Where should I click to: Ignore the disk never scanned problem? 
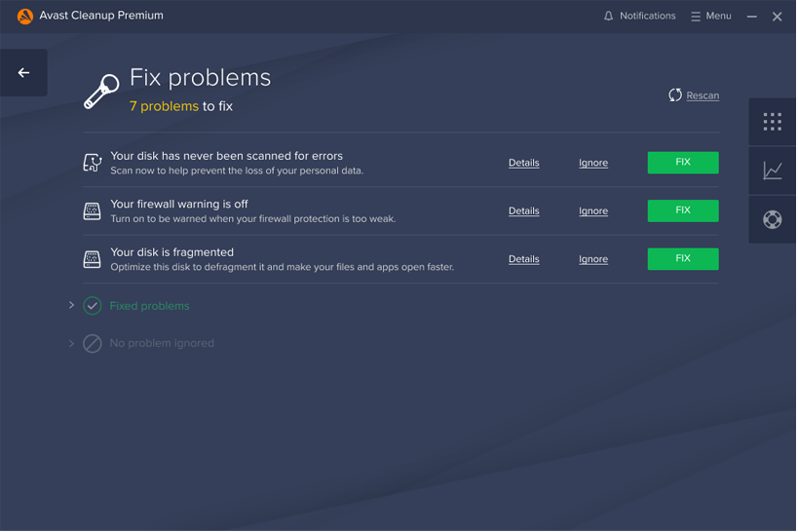coord(593,163)
